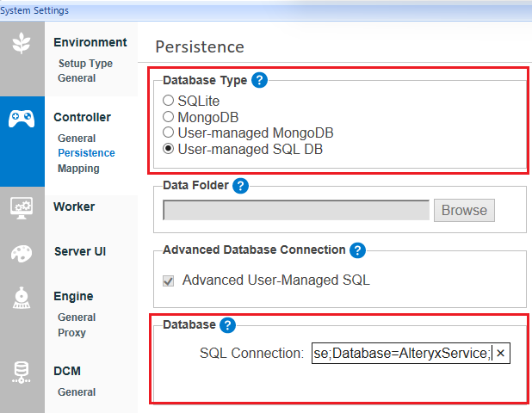Choose the MongoDB database type
Image resolution: width=532 pixels, height=413 pixels.
(x=169, y=117)
